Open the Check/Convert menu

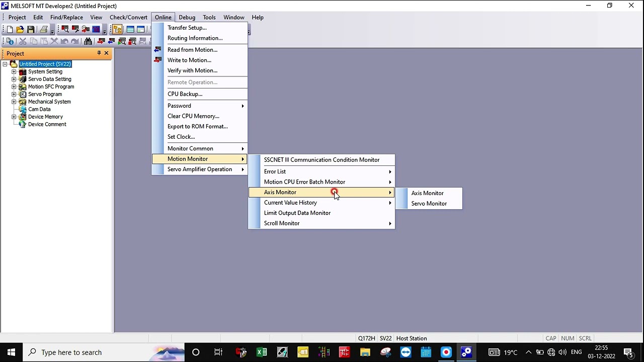click(128, 17)
